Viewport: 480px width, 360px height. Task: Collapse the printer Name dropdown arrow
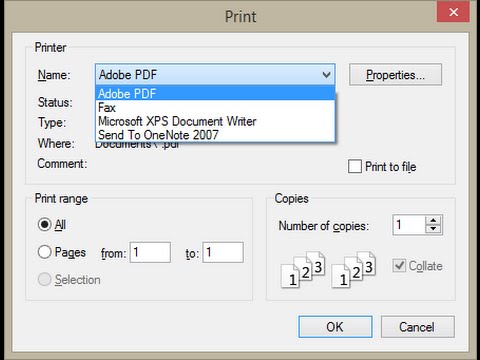[326, 75]
